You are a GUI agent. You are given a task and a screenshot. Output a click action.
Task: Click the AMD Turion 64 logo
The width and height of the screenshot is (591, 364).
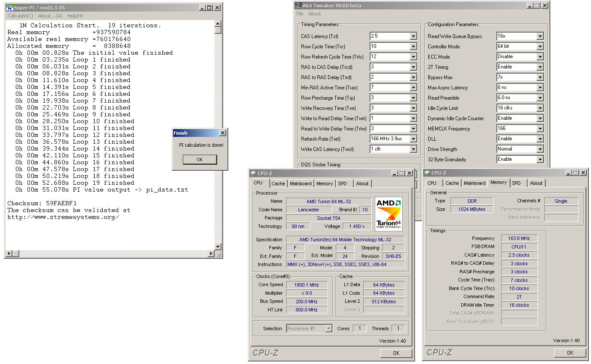pyautogui.click(x=389, y=214)
